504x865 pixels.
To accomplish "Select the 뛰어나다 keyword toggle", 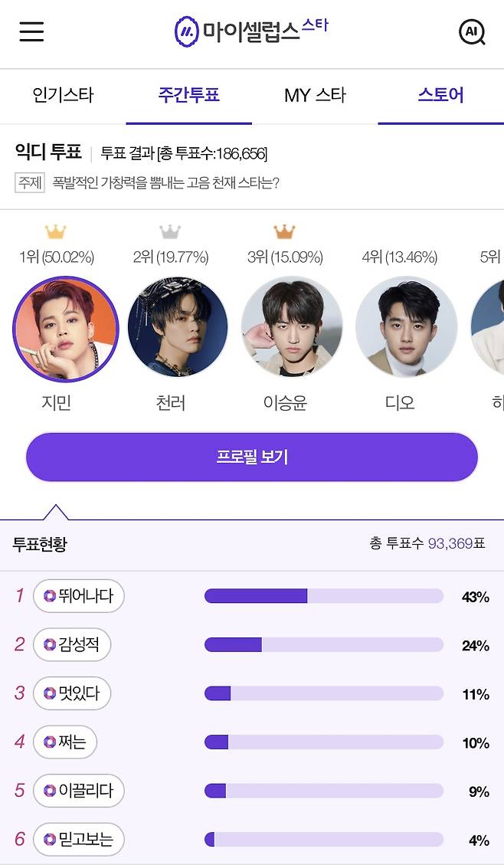I will (x=79, y=595).
